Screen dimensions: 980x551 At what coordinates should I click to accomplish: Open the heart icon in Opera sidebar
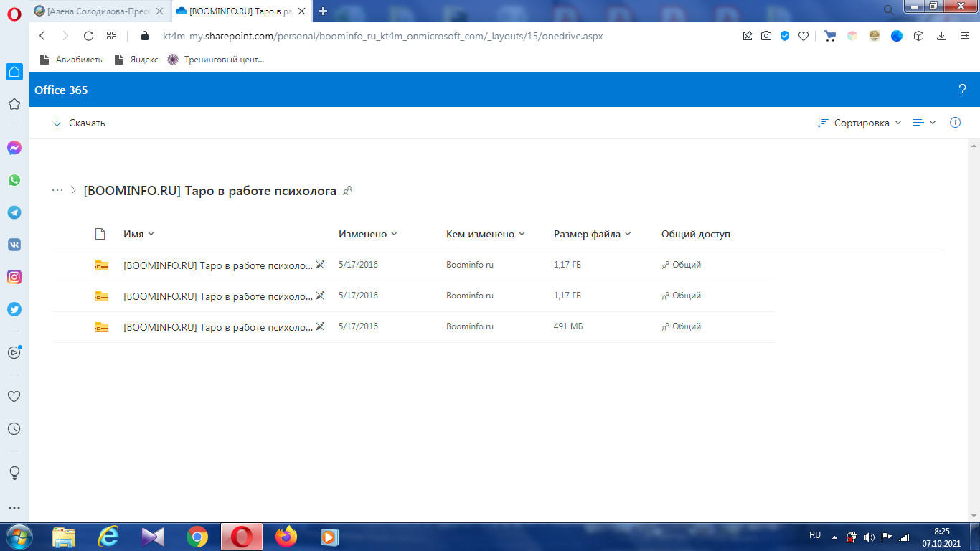[x=14, y=396]
